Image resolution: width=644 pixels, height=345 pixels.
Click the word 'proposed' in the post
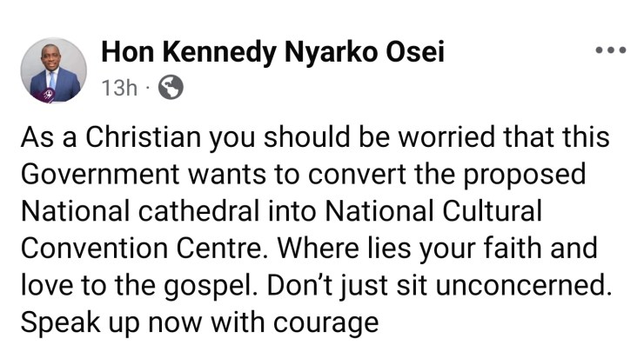[525, 176]
